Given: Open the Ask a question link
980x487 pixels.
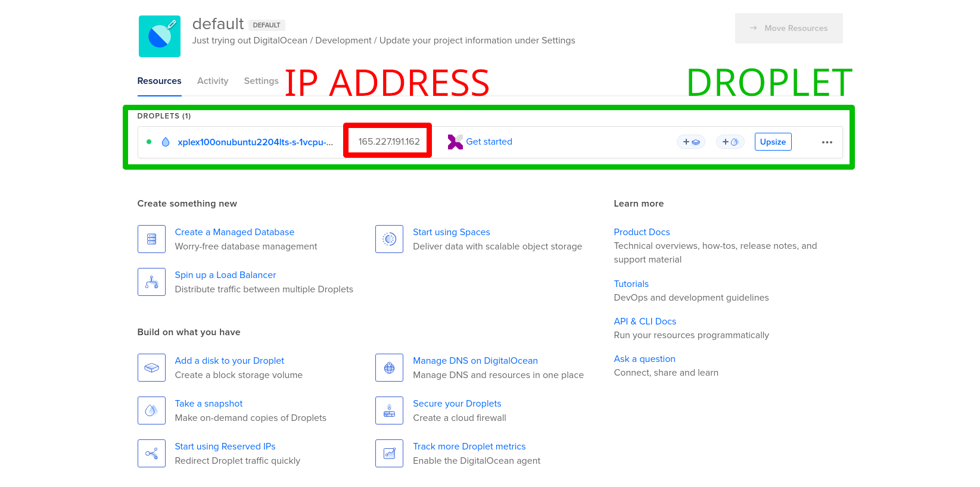Looking at the screenshot, I should (645, 359).
